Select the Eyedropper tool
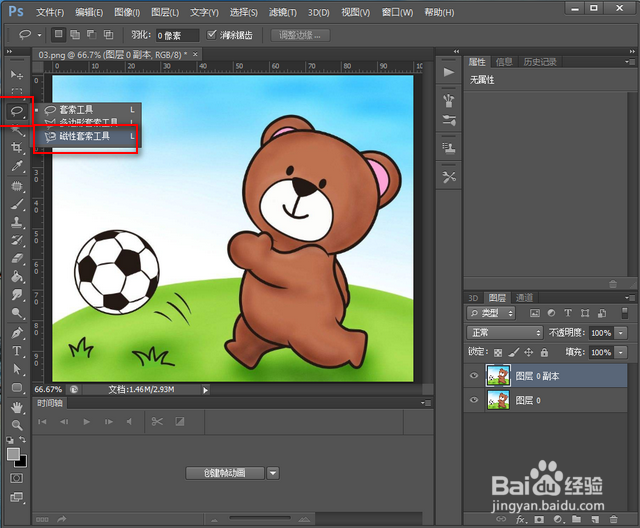 tap(17, 166)
